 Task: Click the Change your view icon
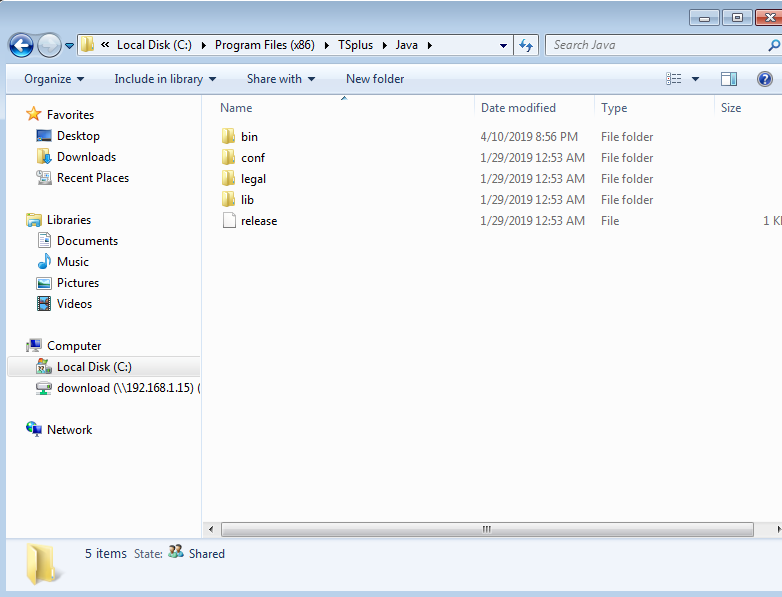pos(675,79)
